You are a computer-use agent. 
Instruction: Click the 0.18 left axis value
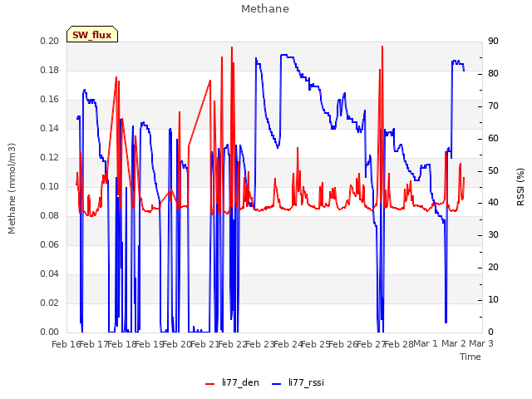(50, 70)
